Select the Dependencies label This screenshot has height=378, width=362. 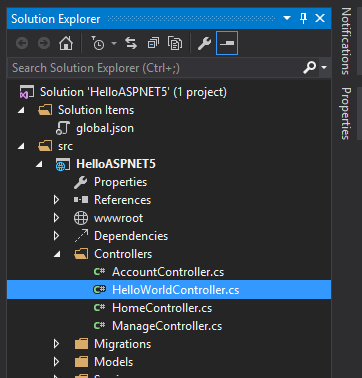click(131, 236)
